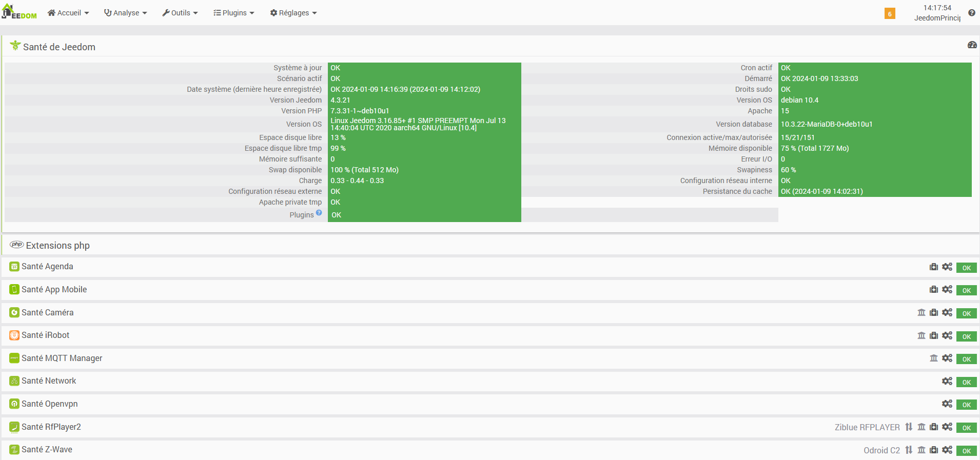The image size is (980, 460).
Task: Click building icon on Santé iRobot row
Action: (922, 335)
